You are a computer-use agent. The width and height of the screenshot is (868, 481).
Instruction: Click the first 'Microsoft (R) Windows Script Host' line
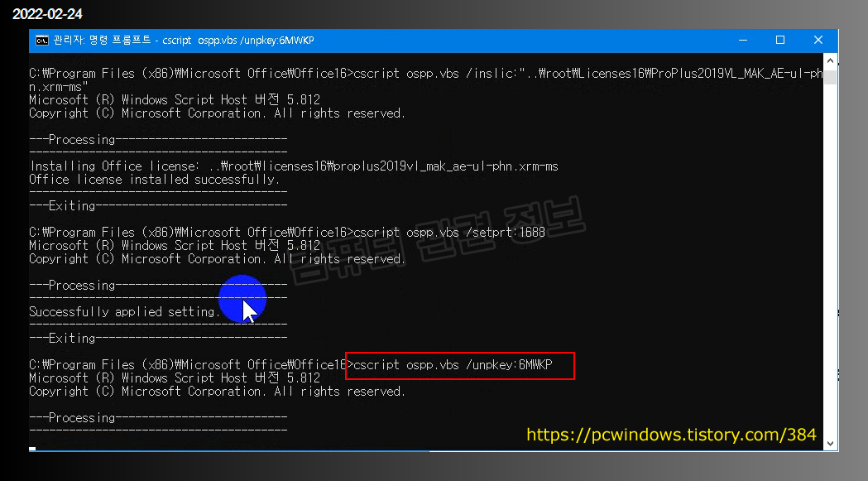click(175, 99)
